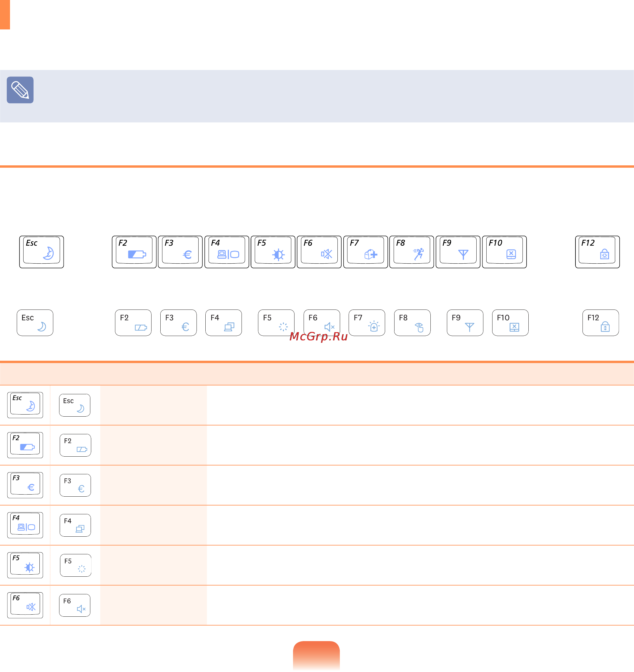Click the italic F6 mute key in the table
Viewport: 634px width, 672px height.
click(25, 605)
